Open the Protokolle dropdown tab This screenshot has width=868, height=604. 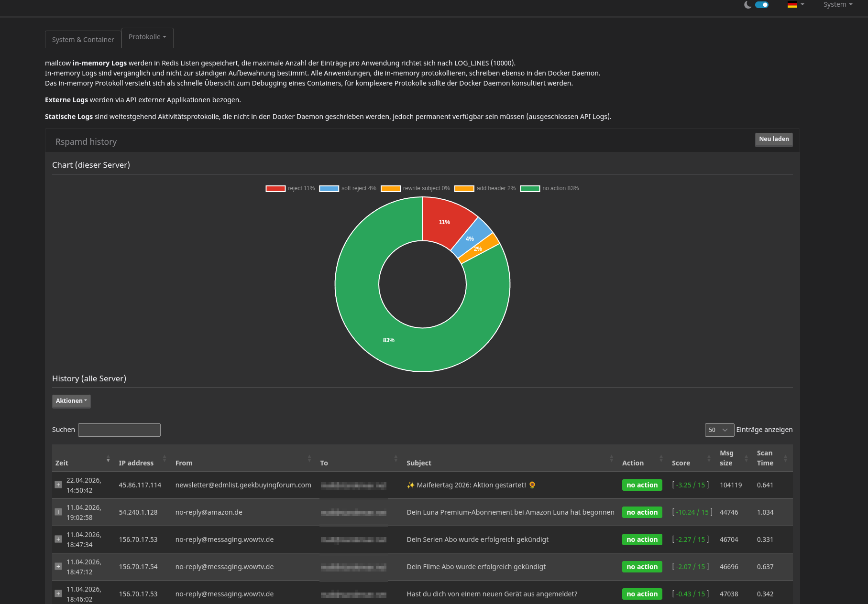147,37
